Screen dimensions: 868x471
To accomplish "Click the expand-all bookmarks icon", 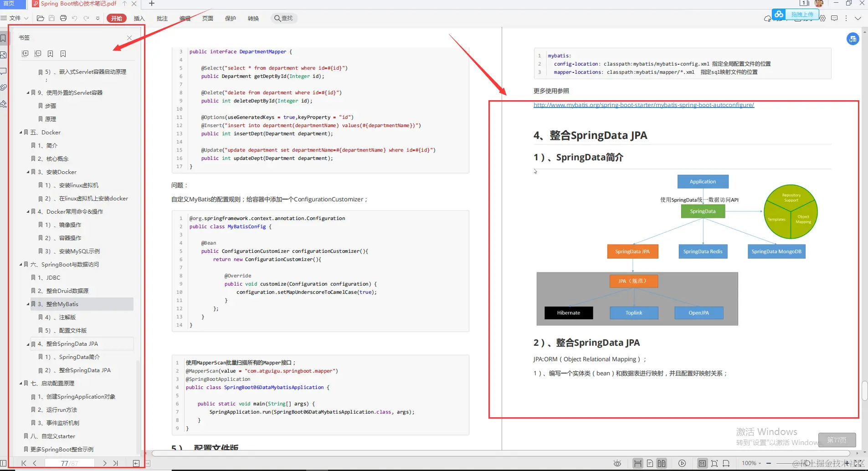I will coord(25,54).
